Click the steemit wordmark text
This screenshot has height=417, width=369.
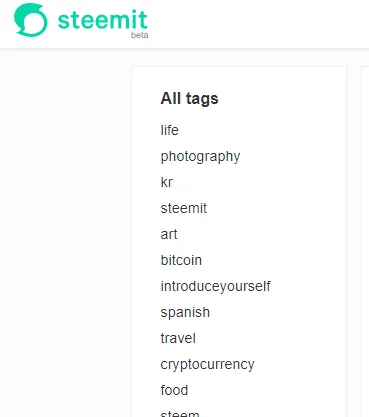[102, 20]
